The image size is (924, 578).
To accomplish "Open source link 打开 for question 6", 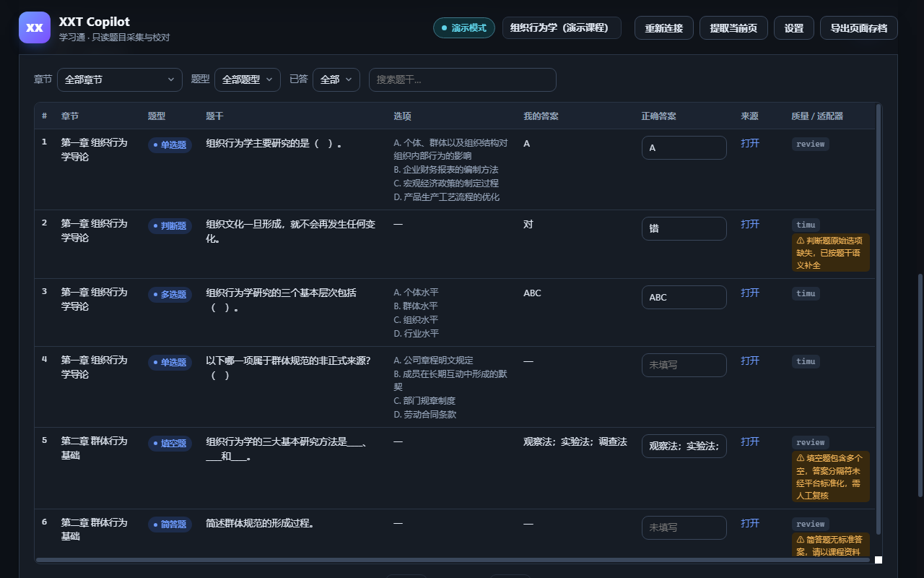I will tap(750, 523).
